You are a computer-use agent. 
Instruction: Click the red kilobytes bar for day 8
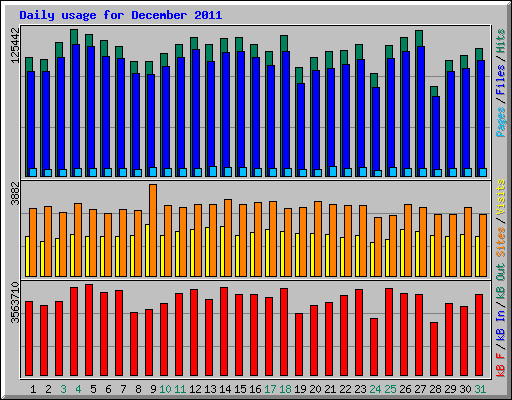[134, 344]
